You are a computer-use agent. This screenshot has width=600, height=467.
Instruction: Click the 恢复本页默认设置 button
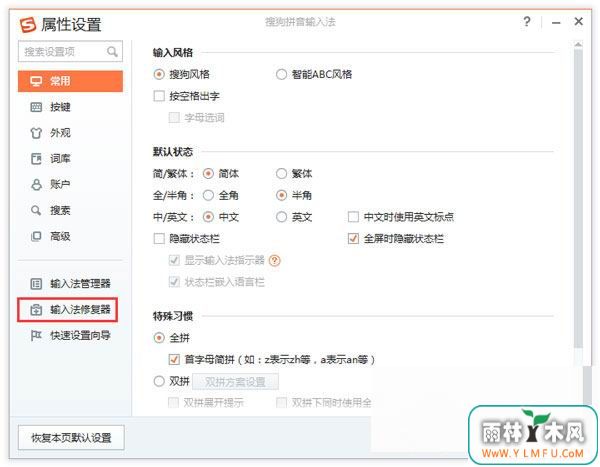[71, 438]
